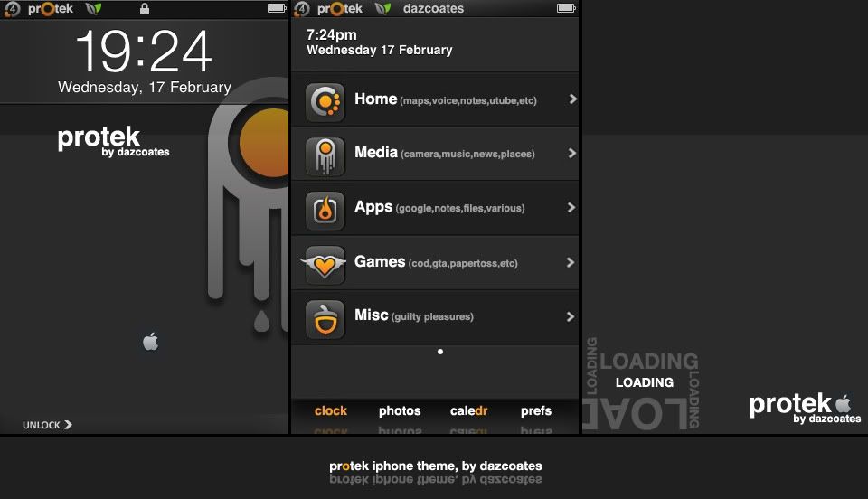868x499 pixels.
Task: Tap the Apps flame icon
Action: (325, 211)
